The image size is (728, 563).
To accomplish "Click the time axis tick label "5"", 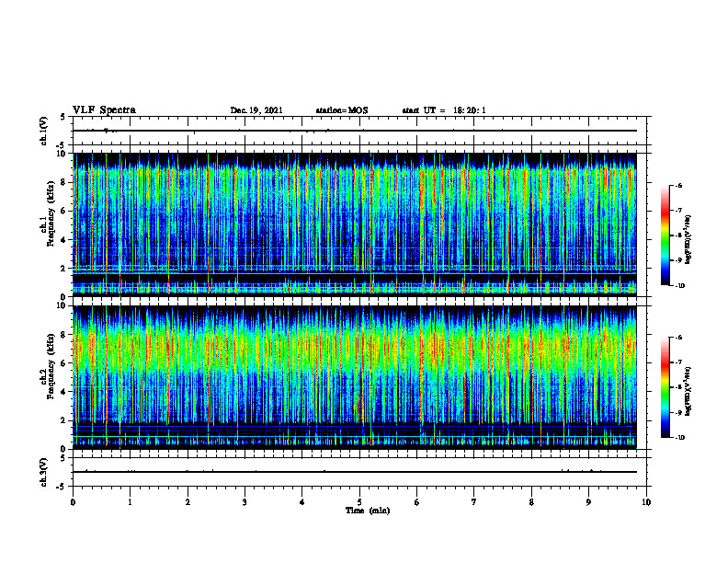I will pyautogui.click(x=359, y=502).
